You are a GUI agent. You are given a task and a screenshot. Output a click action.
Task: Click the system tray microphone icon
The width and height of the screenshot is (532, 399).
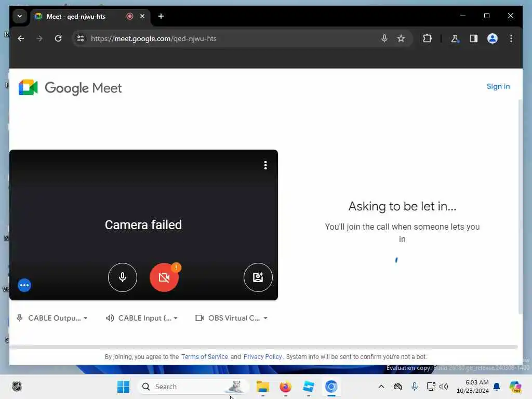pos(414,387)
